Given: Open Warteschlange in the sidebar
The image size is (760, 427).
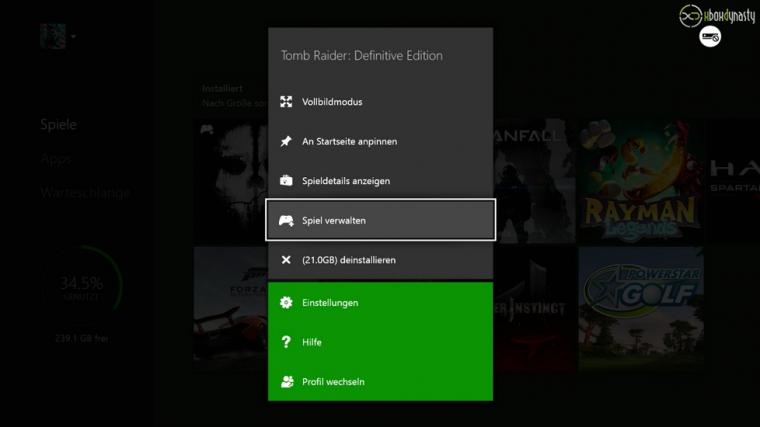Looking at the screenshot, I should pos(85,193).
